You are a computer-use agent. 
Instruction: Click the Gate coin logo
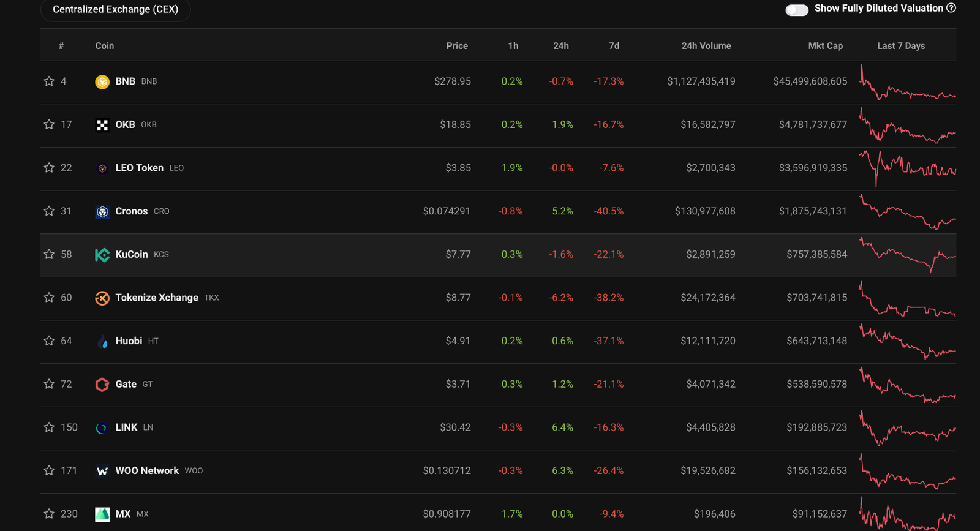(x=102, y=385)
